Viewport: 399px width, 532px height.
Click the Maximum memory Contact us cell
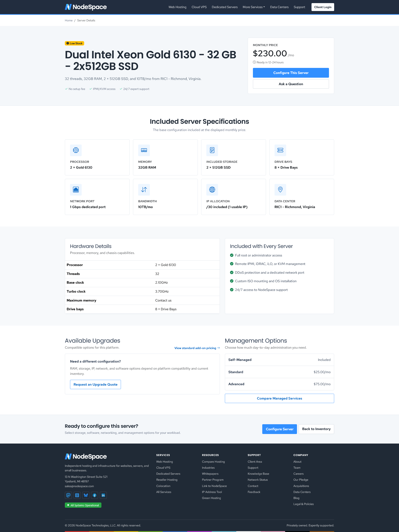click(x=163, y=300)
